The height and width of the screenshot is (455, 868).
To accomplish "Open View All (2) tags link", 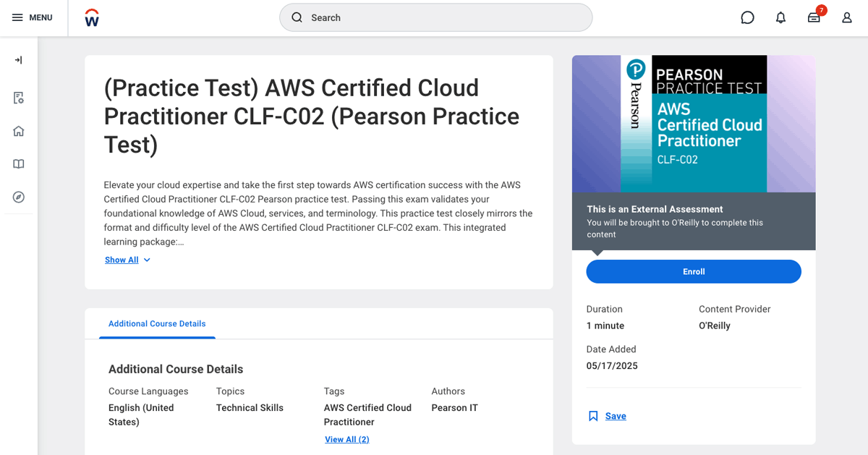I will click(347, 439).
